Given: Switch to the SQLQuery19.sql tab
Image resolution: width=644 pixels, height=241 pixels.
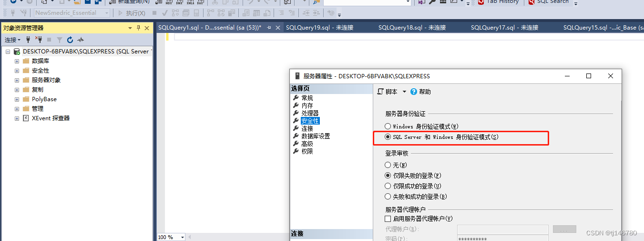Looking at the screenshot, I should (x=320, y=28).
